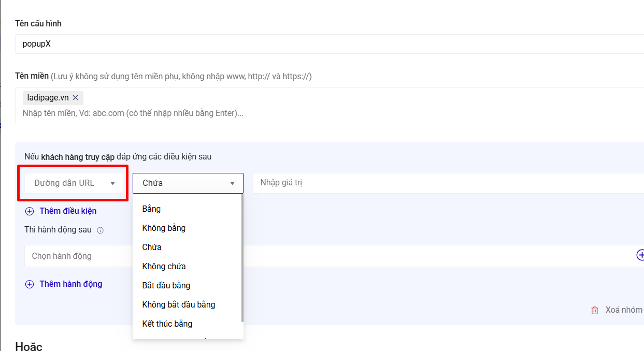
Task: Click the operator dropdown list scrollbar
Action: [242, 259]
